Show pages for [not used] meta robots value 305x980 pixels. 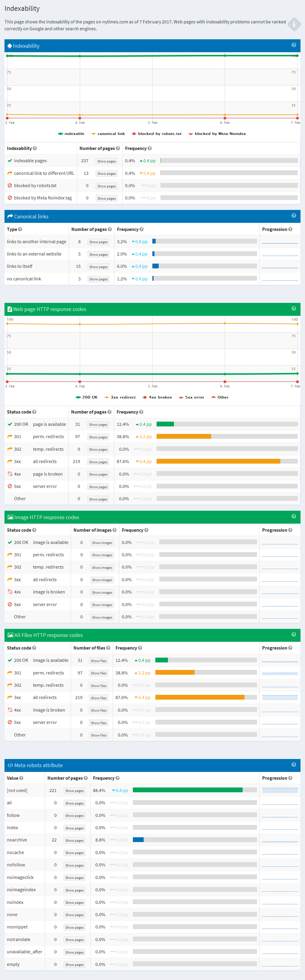75,790
